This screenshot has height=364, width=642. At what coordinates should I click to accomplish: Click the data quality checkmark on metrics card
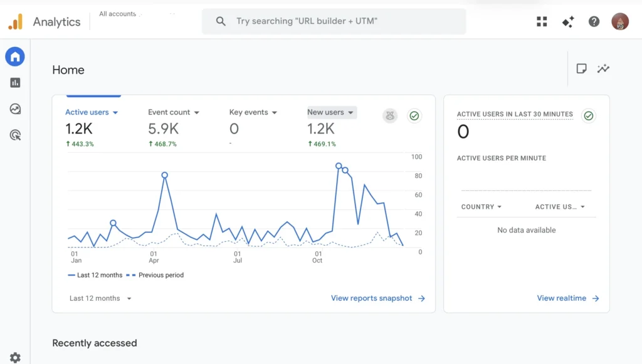click(414, 116)
